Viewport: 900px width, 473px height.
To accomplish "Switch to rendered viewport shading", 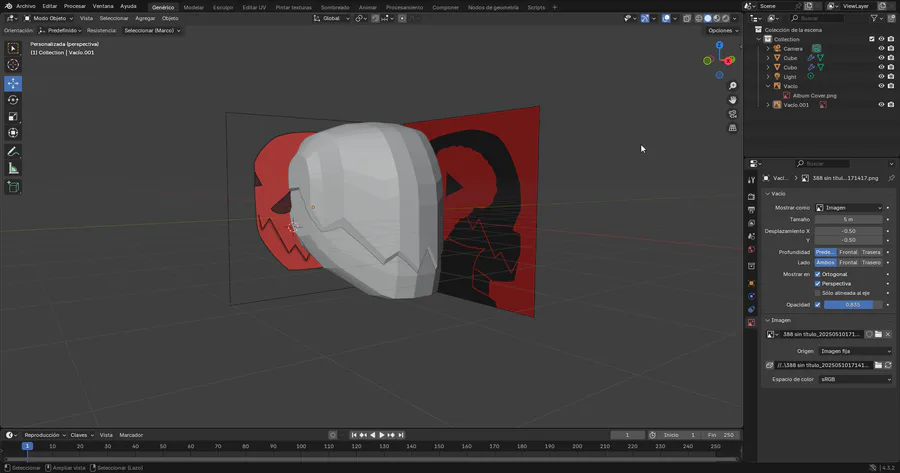I will pyautogui.click(x=726, y=18).
